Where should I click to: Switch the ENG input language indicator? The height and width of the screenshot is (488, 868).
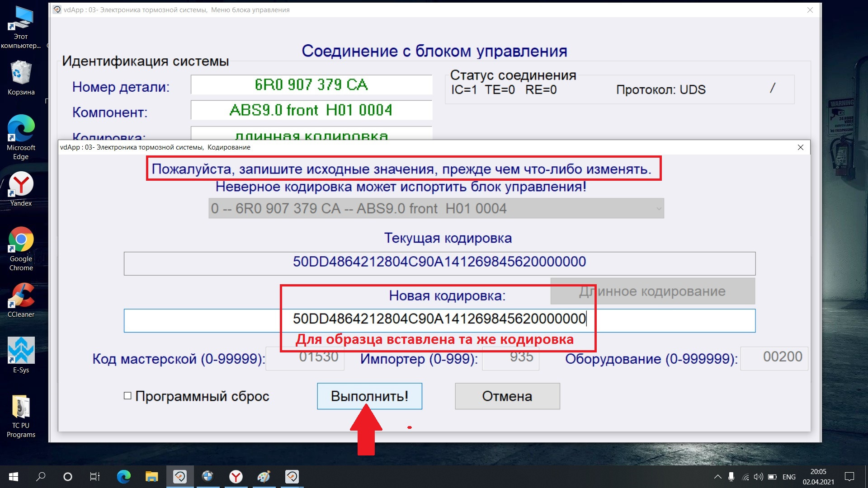click(789, 477)
